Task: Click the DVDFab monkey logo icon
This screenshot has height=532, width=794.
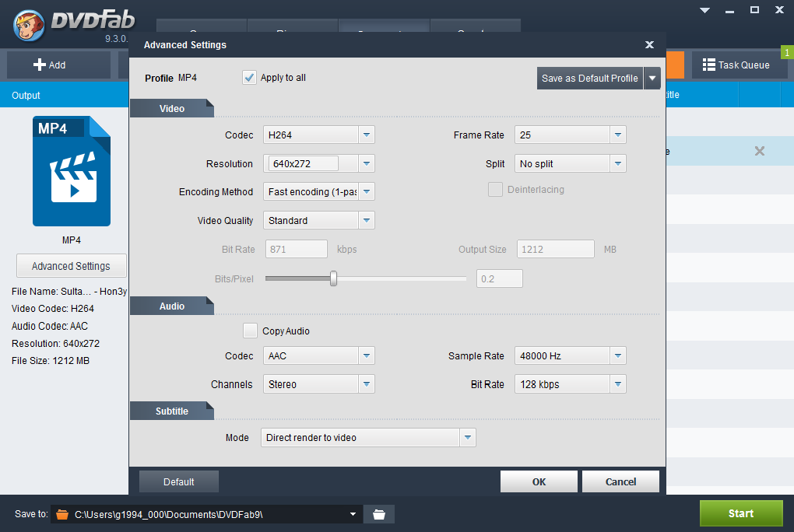Action: [28, 25]
